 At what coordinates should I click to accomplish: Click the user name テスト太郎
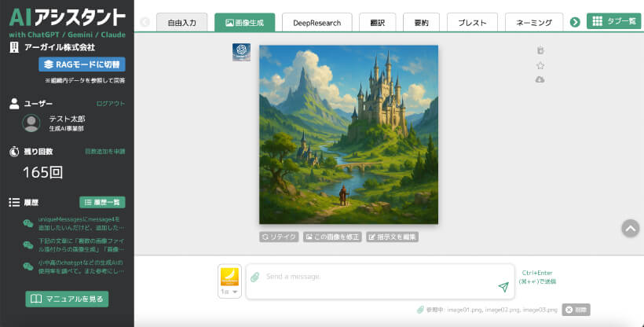pyautogui.click(x=67, y=119)
